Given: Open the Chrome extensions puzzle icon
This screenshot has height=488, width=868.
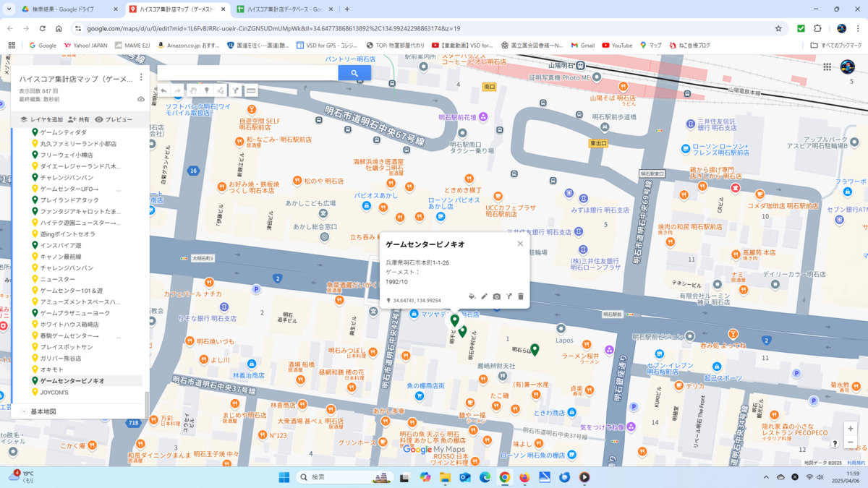Looking at the screenshot, I should (817, 28).
